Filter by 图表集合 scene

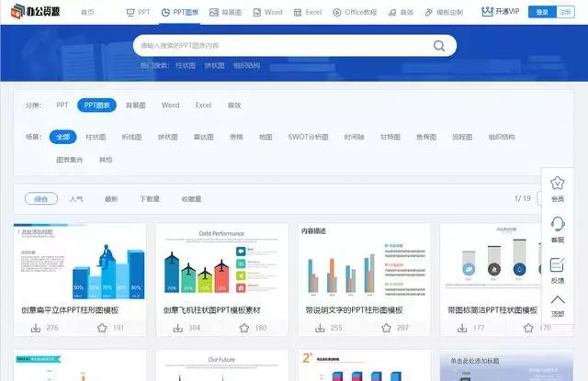tap(70, 160)
